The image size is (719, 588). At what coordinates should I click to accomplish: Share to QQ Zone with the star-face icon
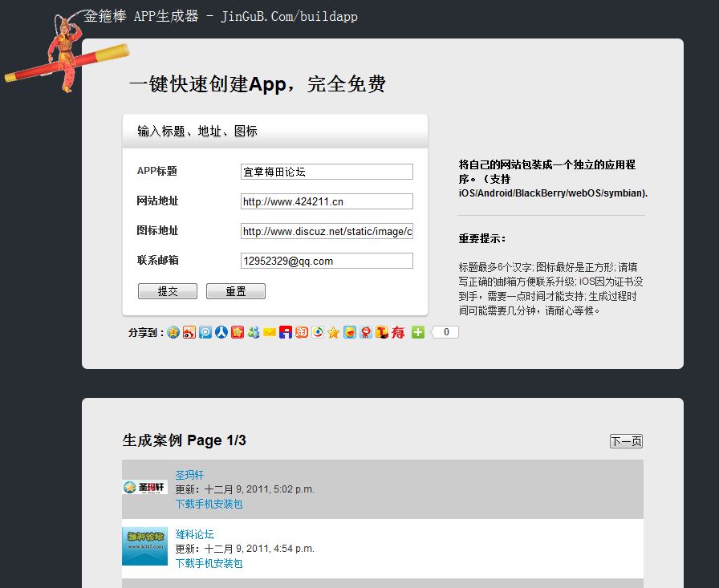(173, 332)
